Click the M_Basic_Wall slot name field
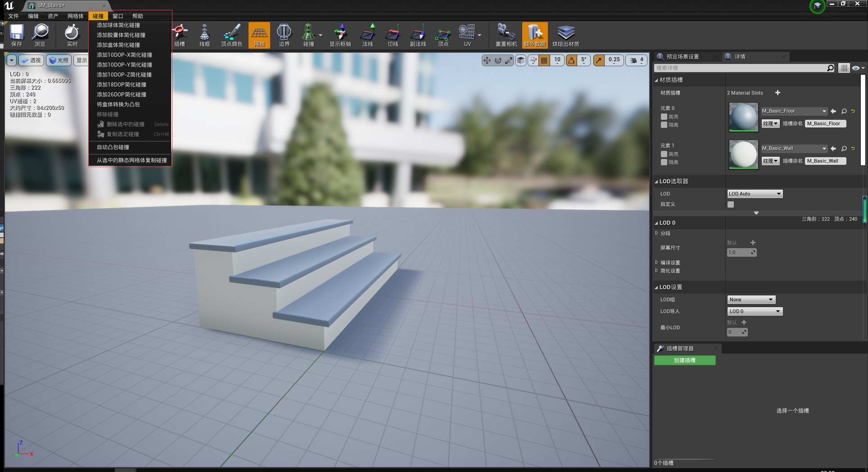 click(x=825, y=161)
